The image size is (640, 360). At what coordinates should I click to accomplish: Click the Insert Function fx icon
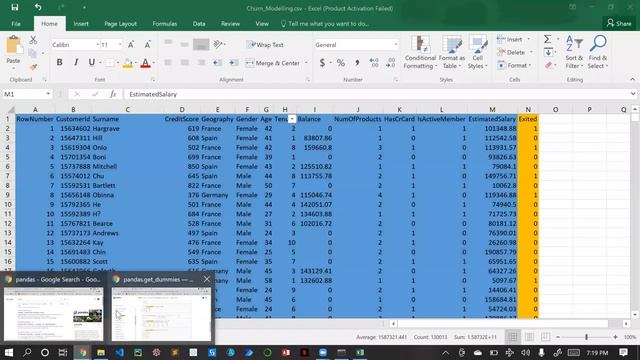(113, 94)
